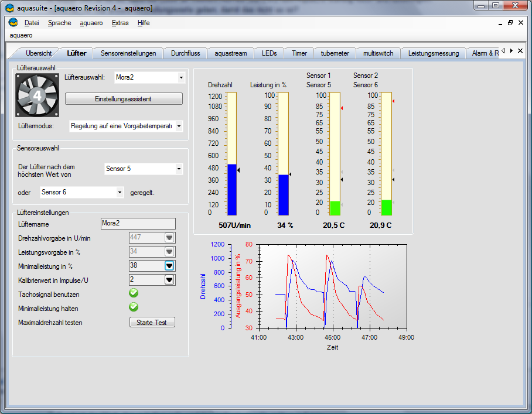
Task: Click the red marker on Sensor 2 gauge
Action: tap(393, 101)
